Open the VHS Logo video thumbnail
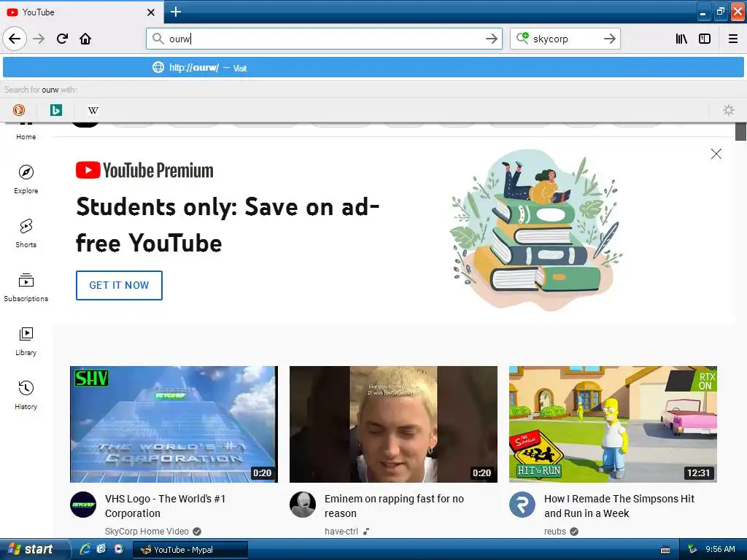This screenshot has height=560, width=747. click(x=174, y=424)
